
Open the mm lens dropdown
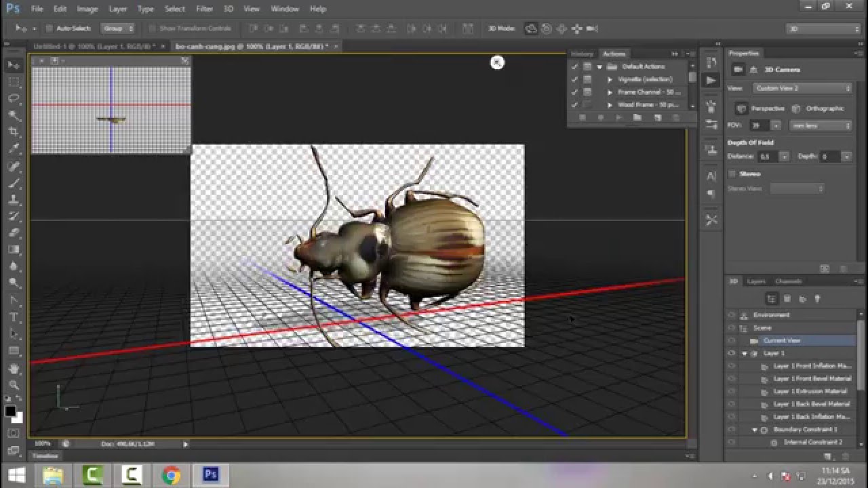pos(821,125)
